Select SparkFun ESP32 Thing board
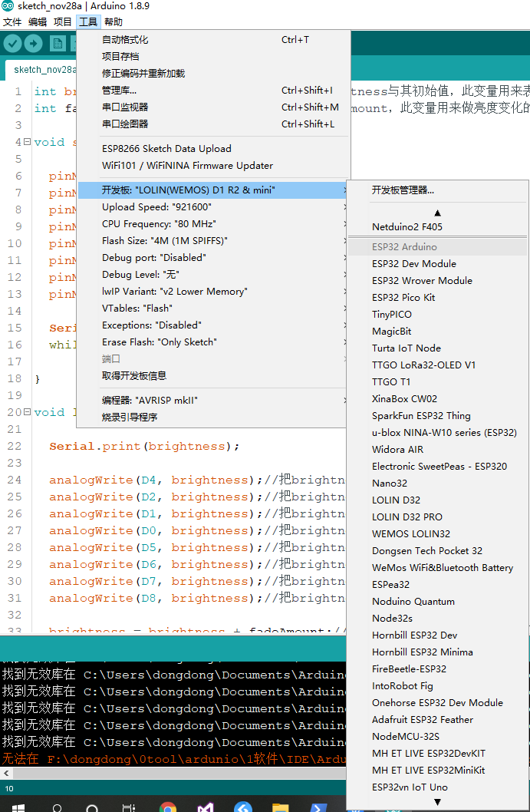This screenshot has height=812, width=530. tap(438, 416)
